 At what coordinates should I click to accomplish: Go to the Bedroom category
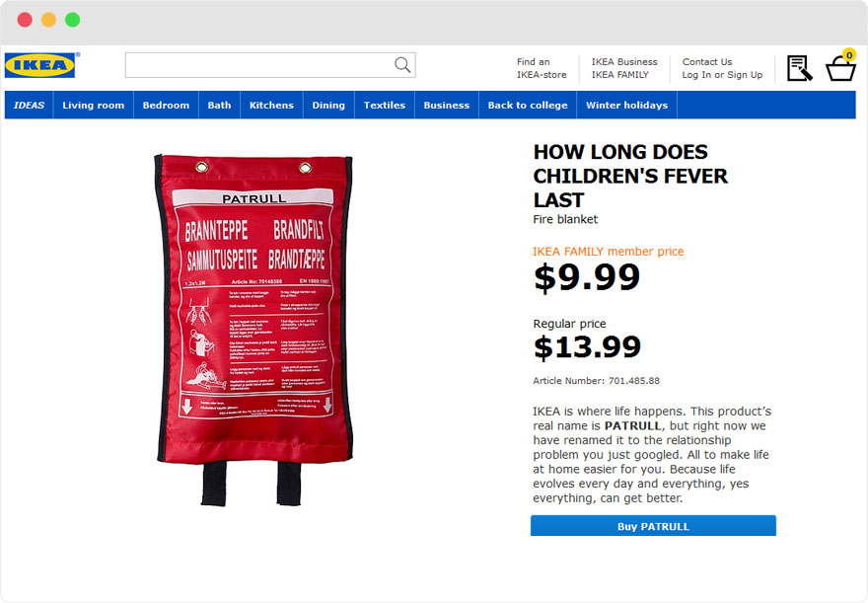click(166, 105)
